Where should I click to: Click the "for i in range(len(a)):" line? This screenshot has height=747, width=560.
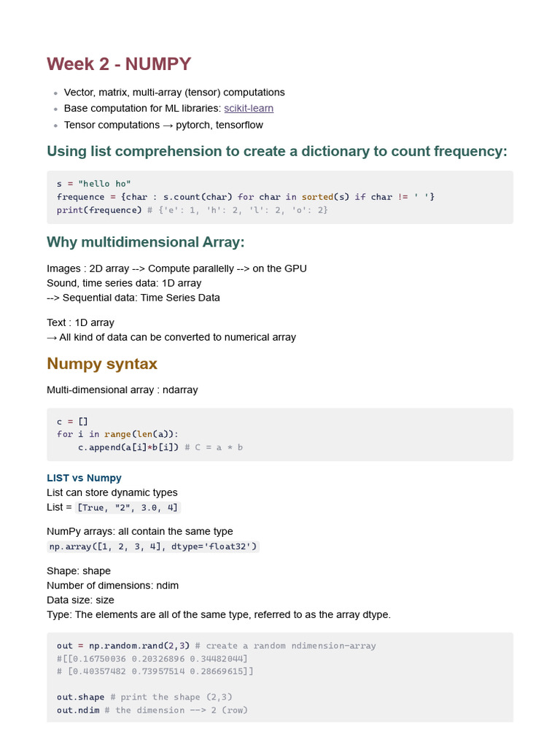pos(117,434)
